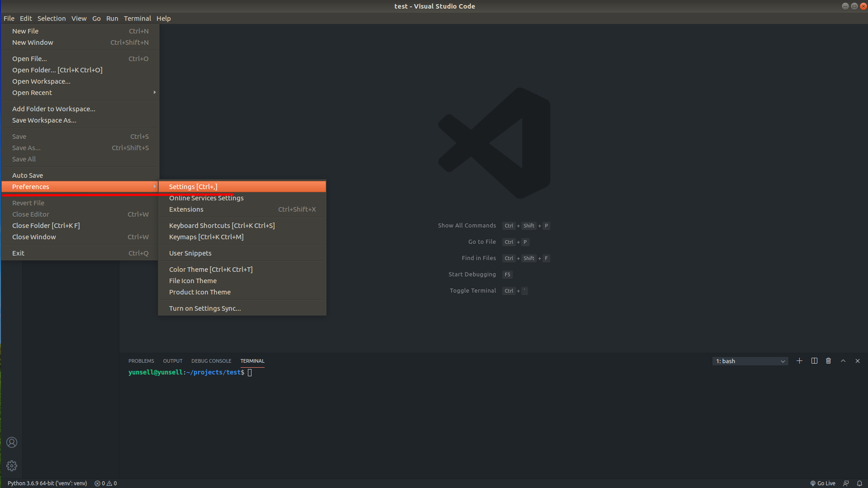This screenshot has height=488, width=868.
Task: Split the terminal panel
Action: click(814, 361)
